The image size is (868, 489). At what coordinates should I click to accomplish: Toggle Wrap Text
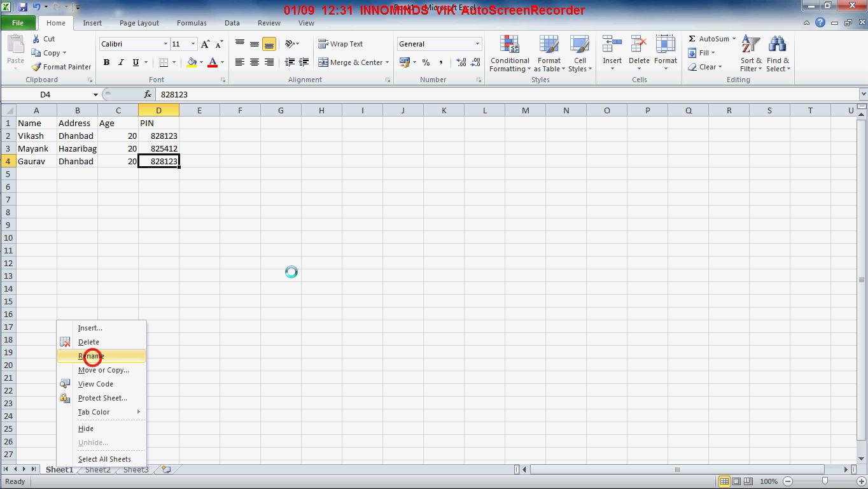click(x=340, y=44)
